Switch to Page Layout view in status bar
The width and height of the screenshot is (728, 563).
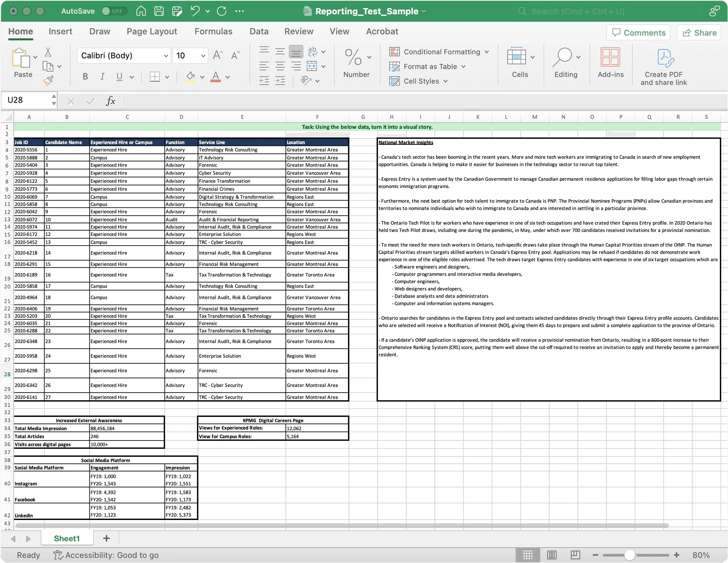click(x=552, y=555)
